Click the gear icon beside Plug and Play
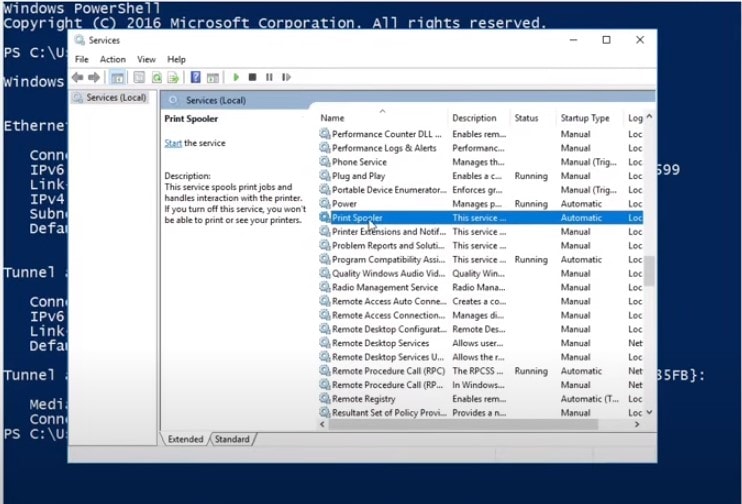Screen dimensions: 742x504 pyautogui.click(x=325, y=176)
